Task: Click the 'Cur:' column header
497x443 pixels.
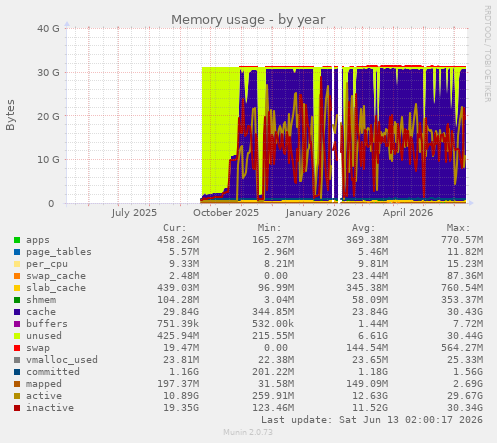Action: 175,228
